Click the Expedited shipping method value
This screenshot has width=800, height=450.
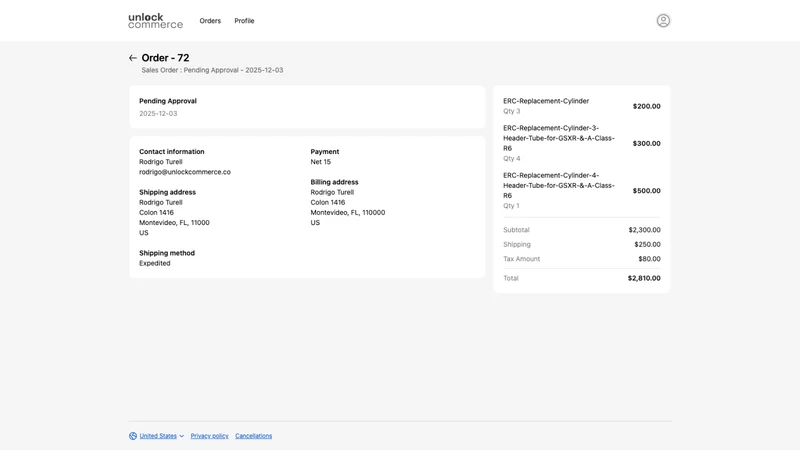pyautogui.click(x=155, y=263)
